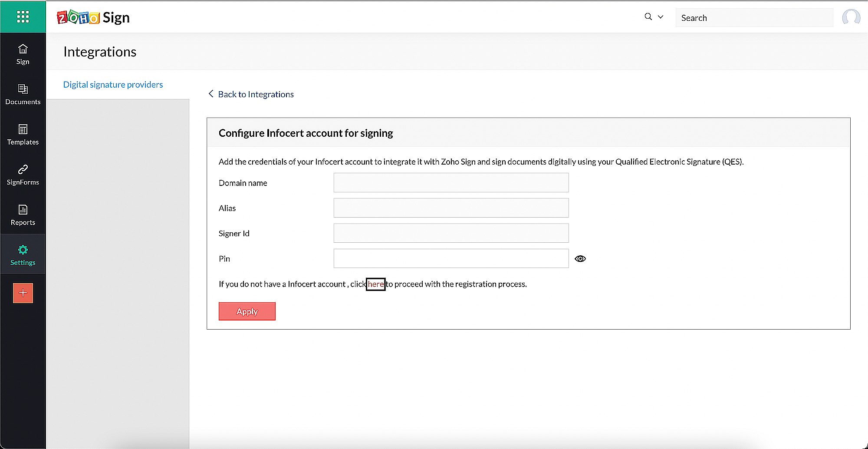Click the Zoho Sign logo
Screen dimensions: 868x449
pyautogui.click(x=93, y=17)
